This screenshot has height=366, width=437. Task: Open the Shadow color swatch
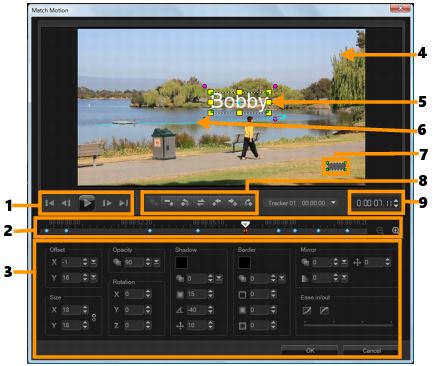182,263
